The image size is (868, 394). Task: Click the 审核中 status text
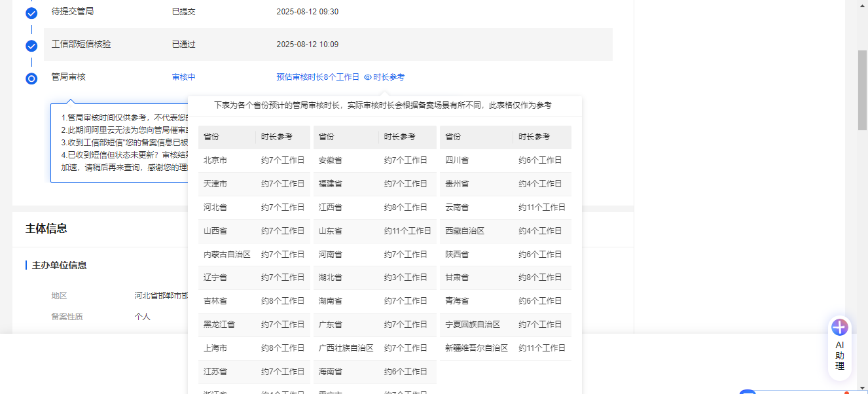(x=183, y=77)
